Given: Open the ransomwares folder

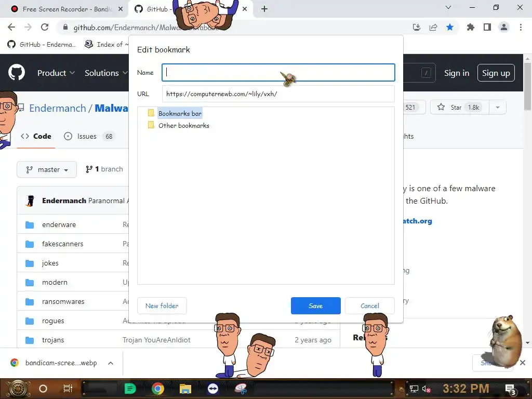Looking at the screenshot, I should point(63,302).
